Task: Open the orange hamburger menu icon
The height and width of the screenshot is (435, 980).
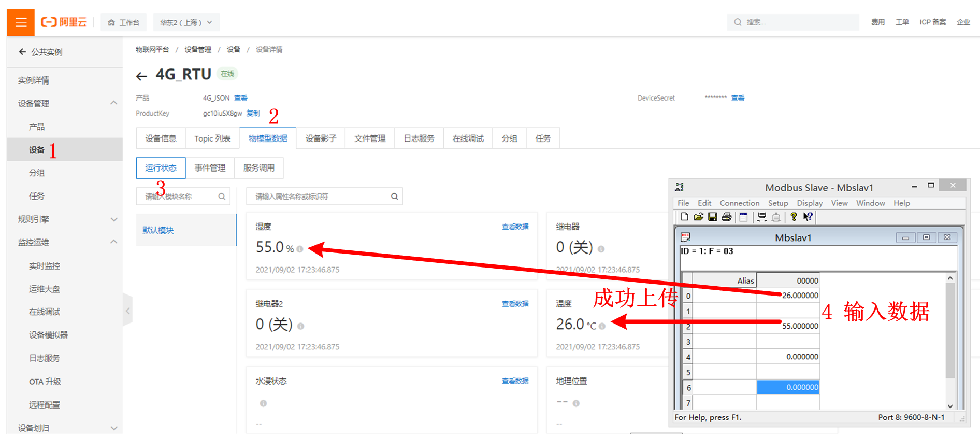Action: pos(21,22)
